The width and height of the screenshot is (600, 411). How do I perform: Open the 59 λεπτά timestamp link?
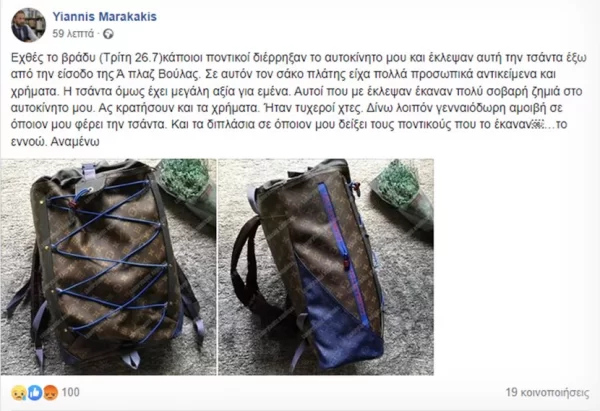(x=73, y=34)
